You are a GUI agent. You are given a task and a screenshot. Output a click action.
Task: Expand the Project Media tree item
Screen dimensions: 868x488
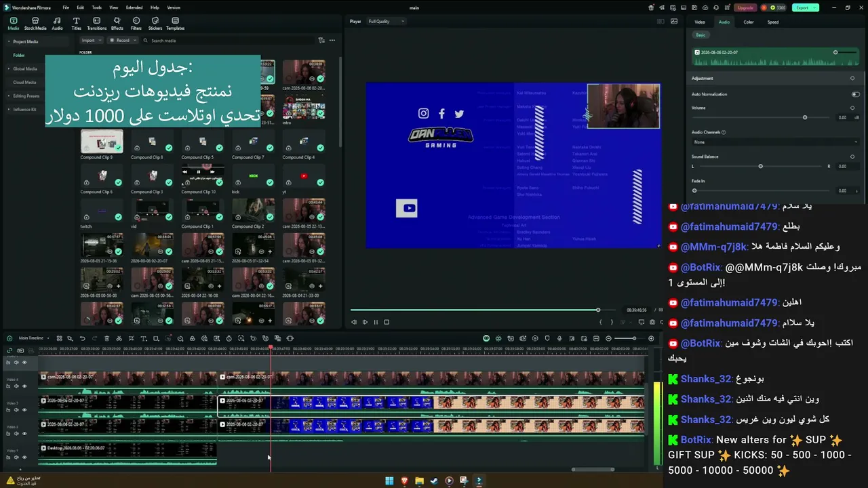click(x=8, y=42)
